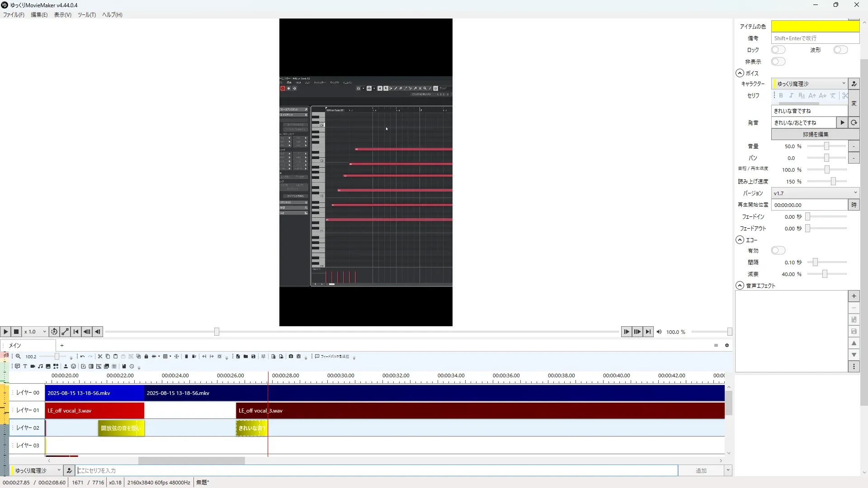Play the pronunciation preview button
The image size is (868, 488).
pos(842,122)
